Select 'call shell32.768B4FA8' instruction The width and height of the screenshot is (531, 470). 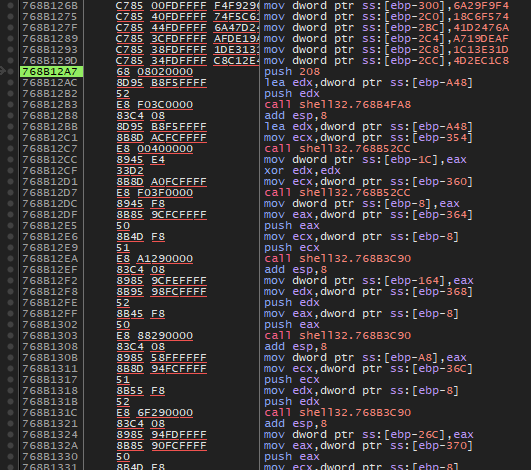pos(337,105)
